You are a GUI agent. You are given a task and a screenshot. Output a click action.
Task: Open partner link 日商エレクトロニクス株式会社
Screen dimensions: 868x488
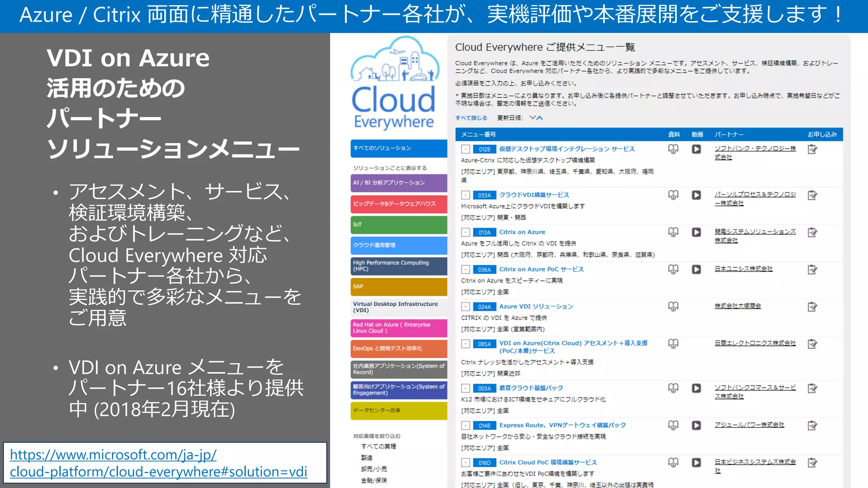(x=755, y=343)
